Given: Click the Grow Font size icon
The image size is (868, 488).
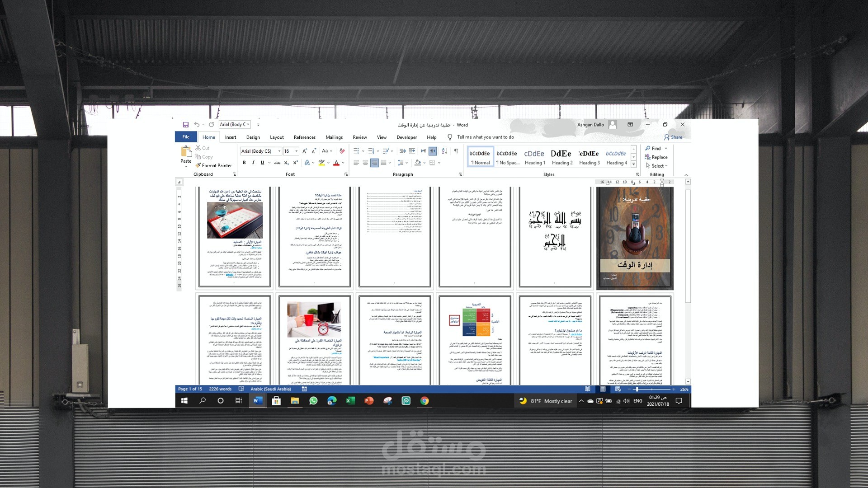Looking at the screenshot, I should click(304, 151).
